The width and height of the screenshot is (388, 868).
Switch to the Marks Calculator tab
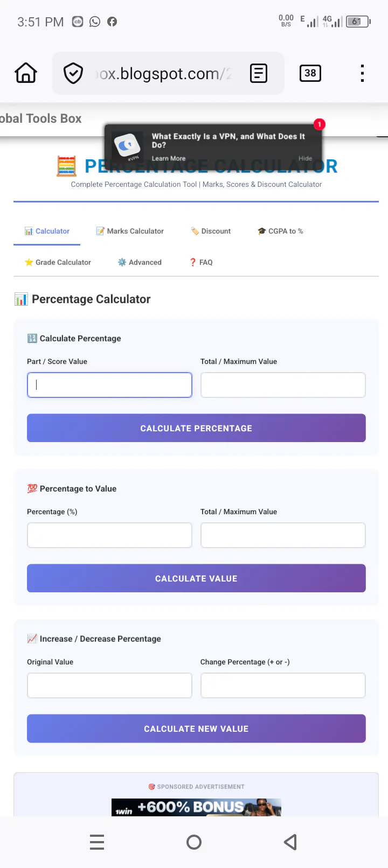click(130, 231)
